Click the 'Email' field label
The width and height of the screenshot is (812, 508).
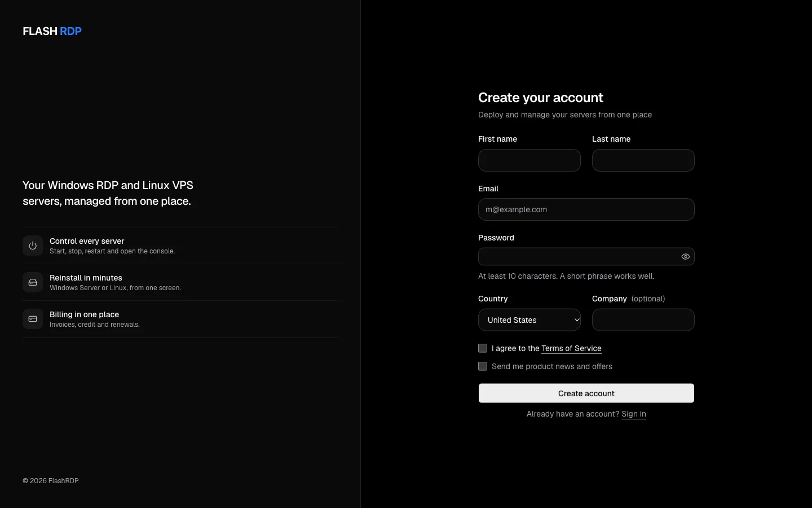488,189
